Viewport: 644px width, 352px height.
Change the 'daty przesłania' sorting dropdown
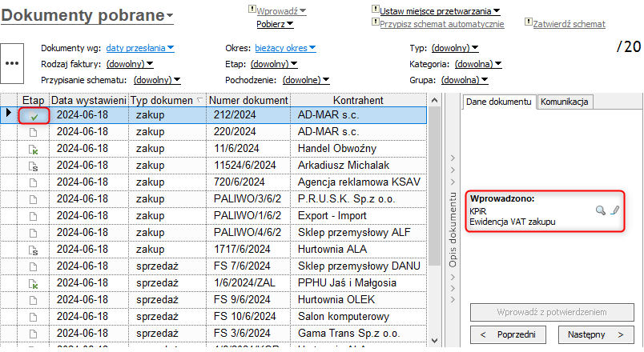tap(140, 48)
